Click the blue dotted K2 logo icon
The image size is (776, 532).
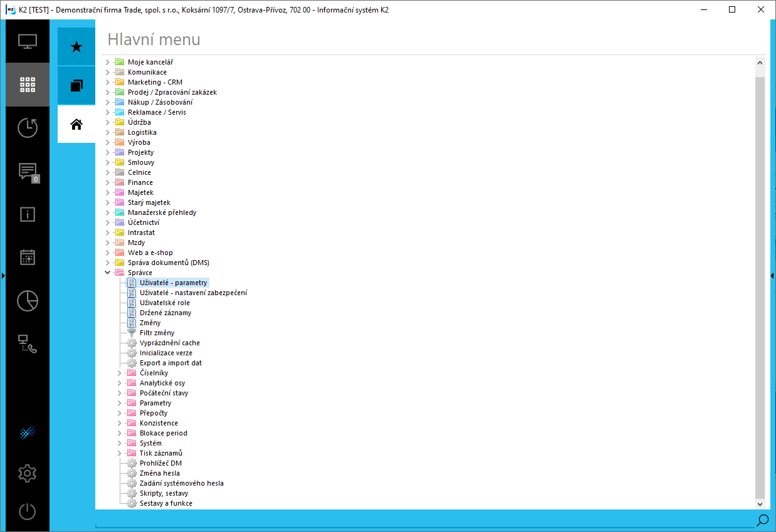pyautogui.click(x=28, y=432)
